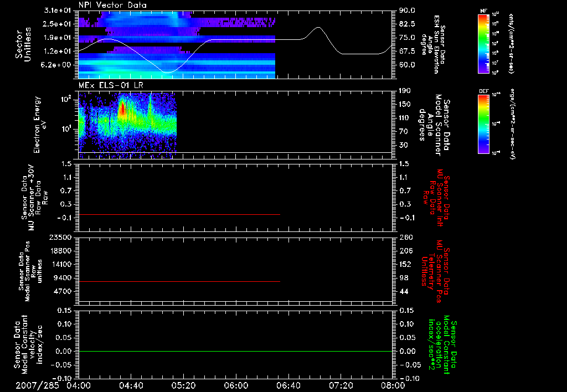Image resolution: width=567 pixels, height=392 pixels.
Task: Click the 67.5 elevation tick label
Action: 407,51
